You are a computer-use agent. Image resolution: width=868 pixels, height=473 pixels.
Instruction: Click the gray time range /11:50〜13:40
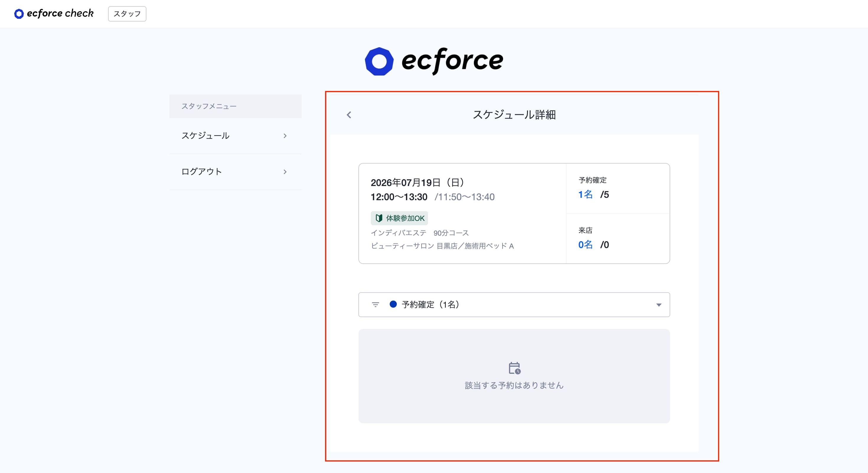click(465, 197)
